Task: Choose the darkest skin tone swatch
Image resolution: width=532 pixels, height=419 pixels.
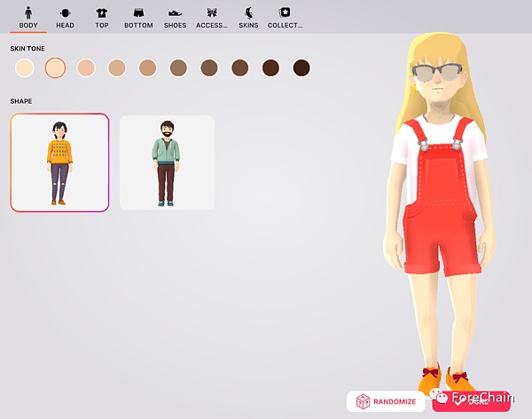Action: (301, 67)
